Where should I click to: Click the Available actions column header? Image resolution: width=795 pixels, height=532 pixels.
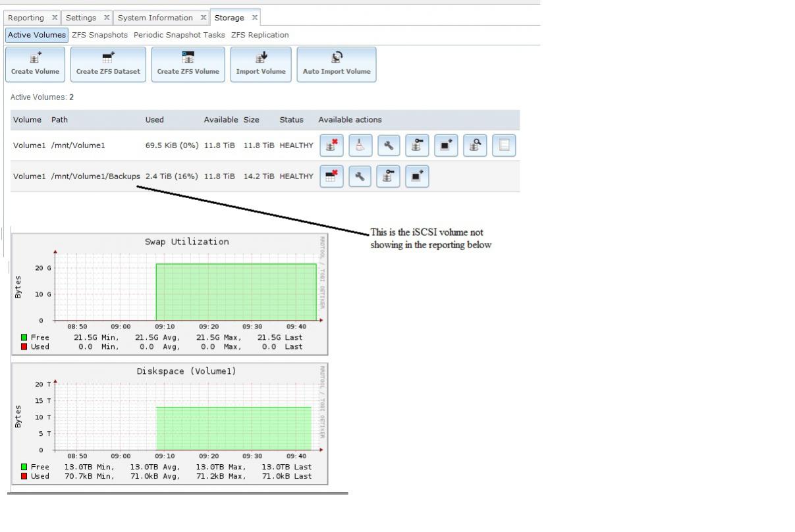click(x=350, y=120)
